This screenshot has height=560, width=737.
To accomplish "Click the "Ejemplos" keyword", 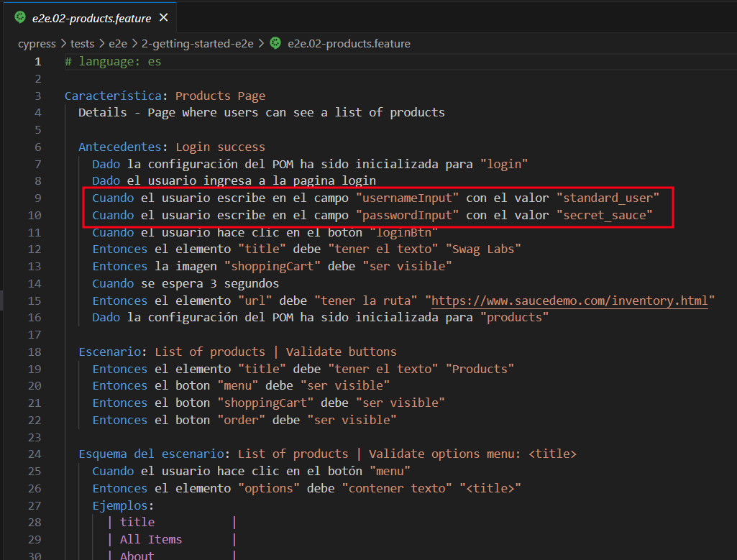I will click(120, 506).
